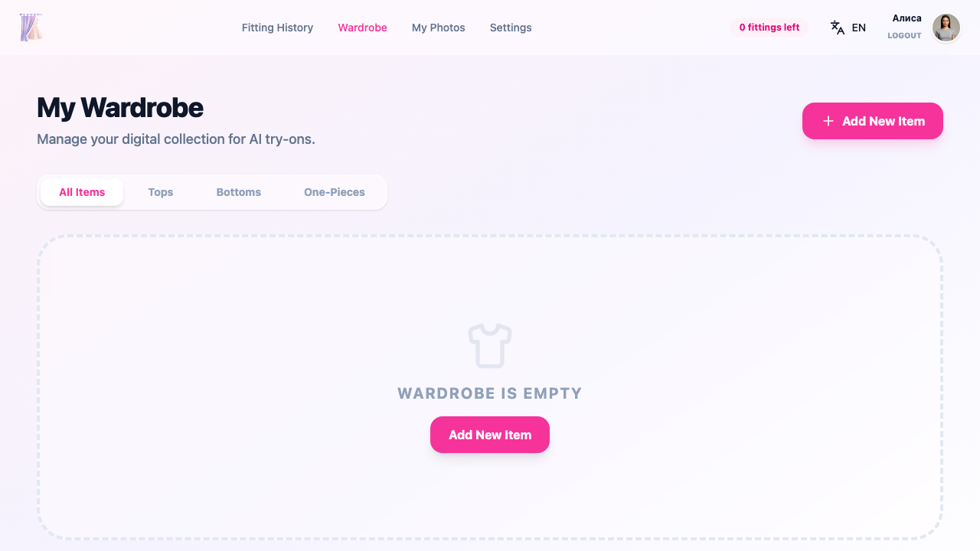Click the 0 fittings left badge
Viewport: 980px width, 551px height.
[x=769, y=27]
